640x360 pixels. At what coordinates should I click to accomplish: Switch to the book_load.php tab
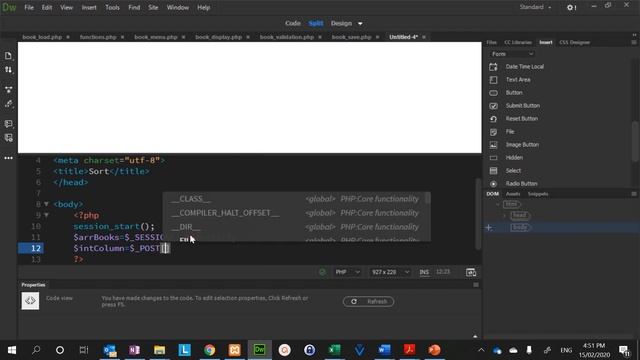pyautogui.click(x=42, y=37)
